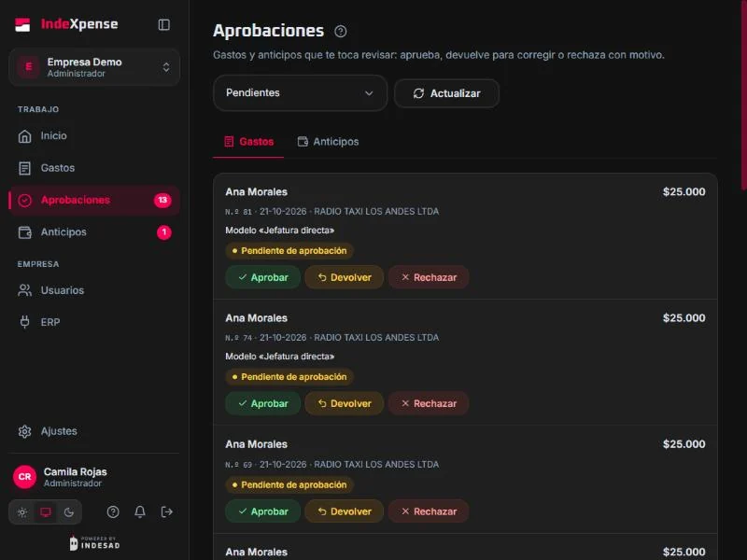Click the Aprobaciones check-circle icon
Viewport: 747px width, 560px height.
pos(25,201)
